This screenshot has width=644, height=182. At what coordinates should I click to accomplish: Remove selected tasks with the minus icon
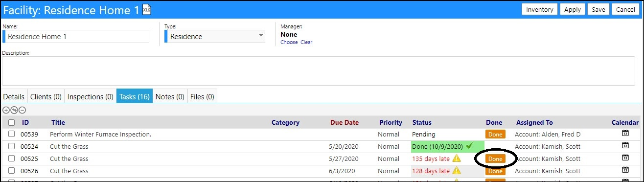tap(22, 111)
